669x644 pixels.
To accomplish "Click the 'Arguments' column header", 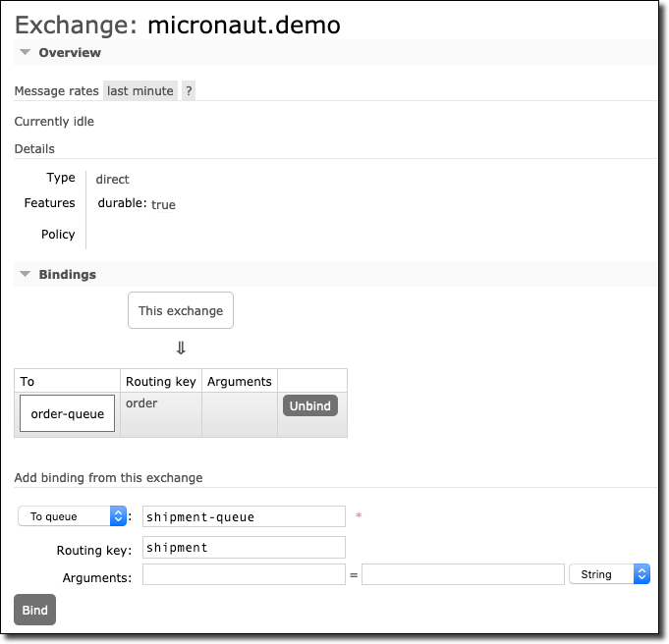I will pyautogui.click(x=240, y=382).
